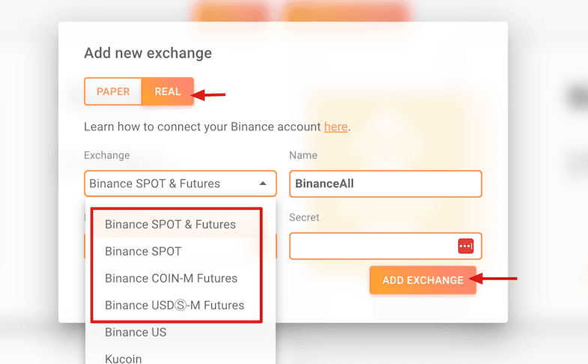The image size is (588, 364).
Task: Click the Exchange dropdown arrow
Action: 263,183
